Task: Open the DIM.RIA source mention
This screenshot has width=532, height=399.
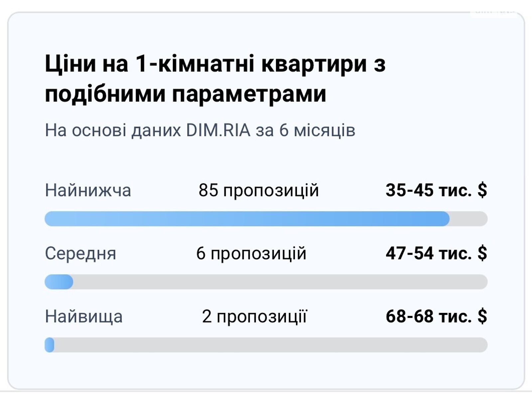Action: (x=218, y=130)
